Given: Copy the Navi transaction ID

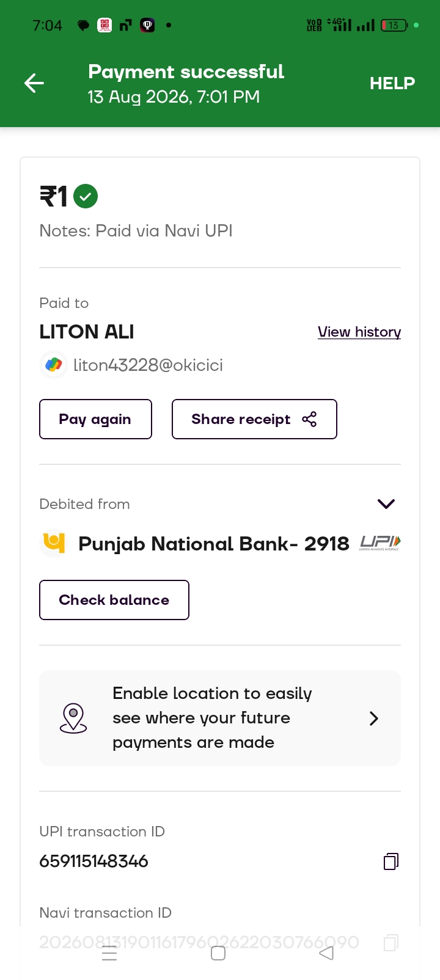Looking at the screenshot, I should point(391,942).
